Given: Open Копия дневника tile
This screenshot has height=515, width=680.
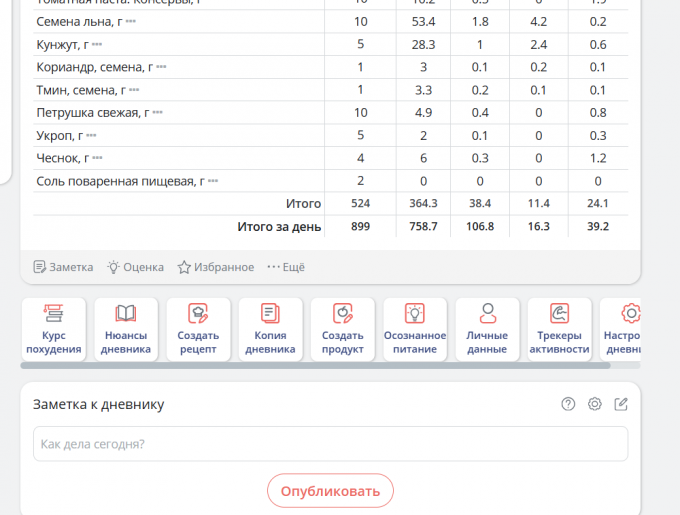Looking at the screenshot, I should (x=270, y=329).
